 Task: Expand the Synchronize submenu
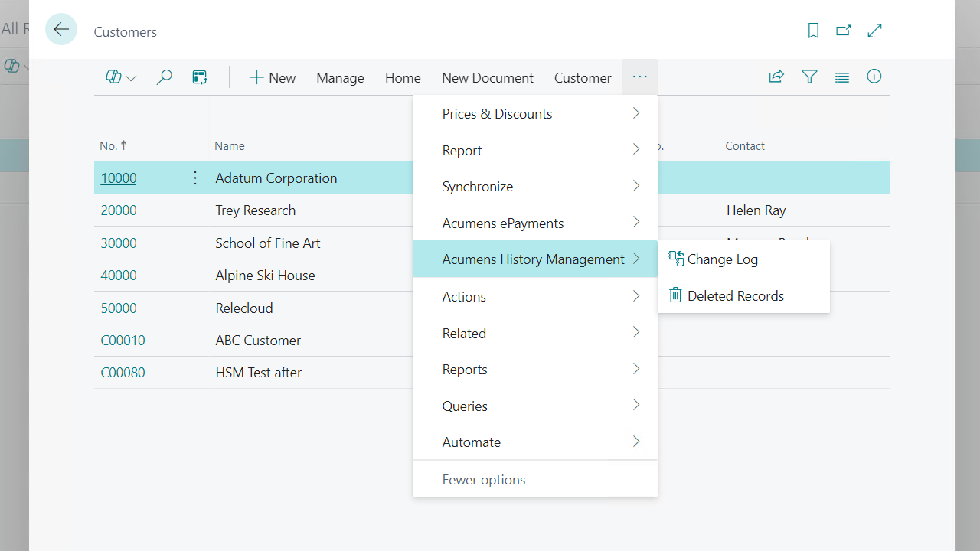click(x=534, y=187)
